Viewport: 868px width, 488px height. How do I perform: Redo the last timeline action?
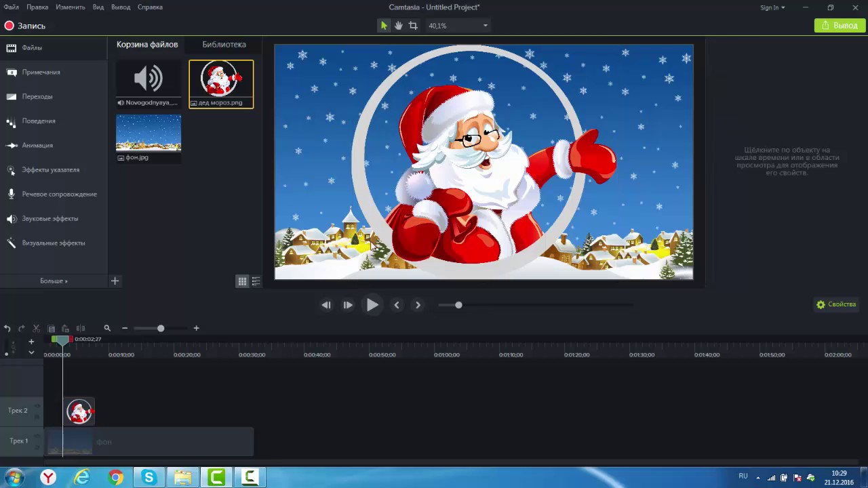(x=22, y=328)
